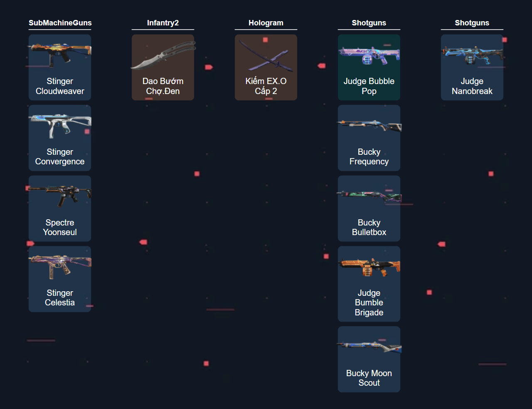The width and height of the screenshot is (532, 409).
Task: Click Shotguns header above Judge Bubble Pop
Action: pyautogui.click(x=369, y=23)
